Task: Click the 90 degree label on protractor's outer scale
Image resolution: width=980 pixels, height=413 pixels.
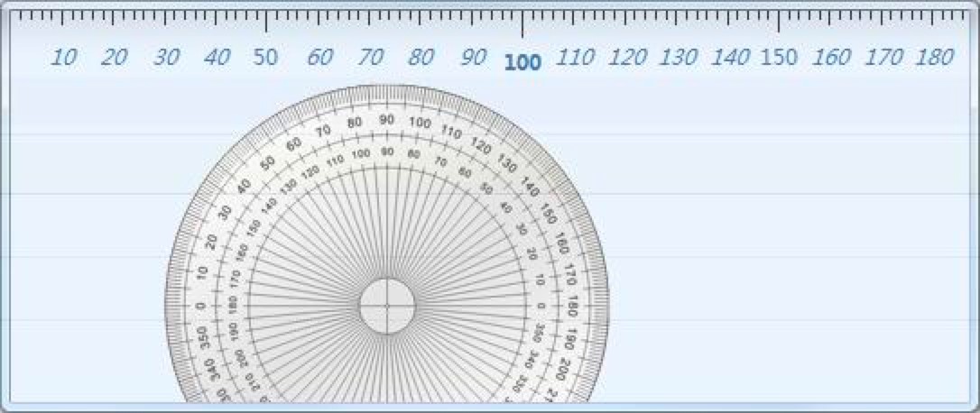Action: coord(387,120)
